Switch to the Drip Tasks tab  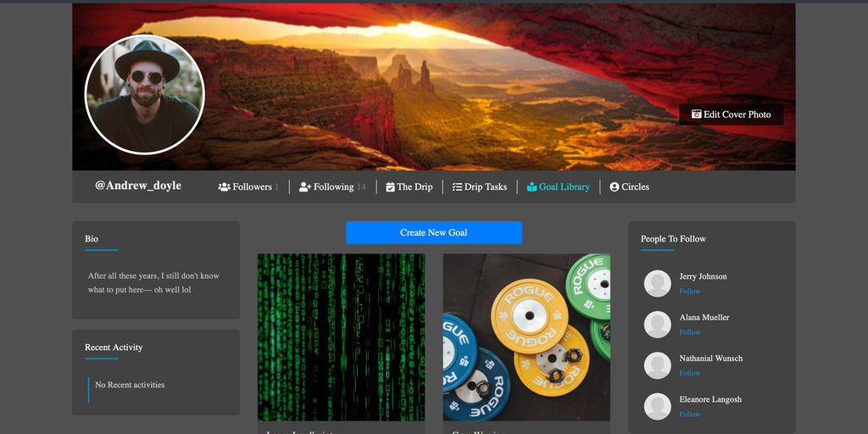(x=485, y=186)
